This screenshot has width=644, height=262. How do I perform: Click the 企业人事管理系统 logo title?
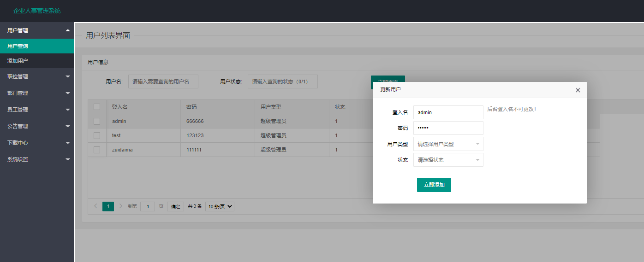click(37, 11)
